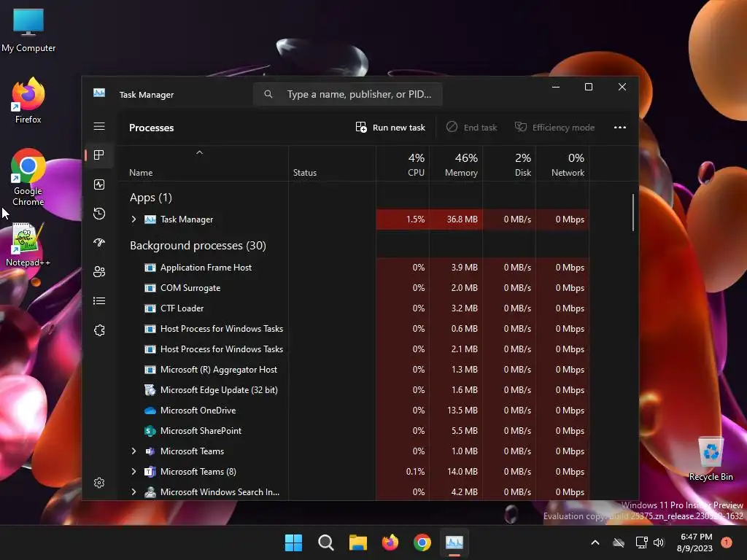Viewport: 747px width, 560px height.
Task: Open Notepad++ desktop shortcut
Action: [28, 245]
